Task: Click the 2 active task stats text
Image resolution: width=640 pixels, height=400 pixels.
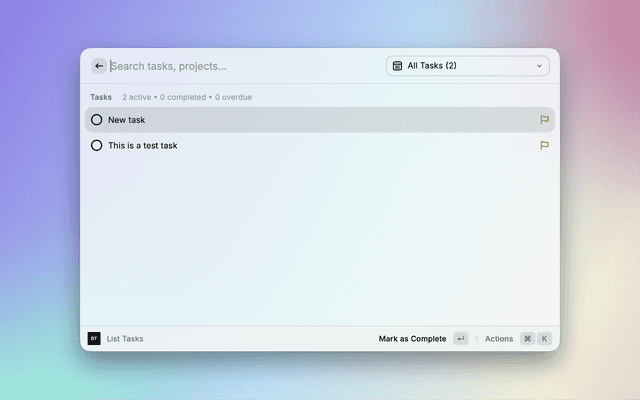Action: tap(138, 97)
